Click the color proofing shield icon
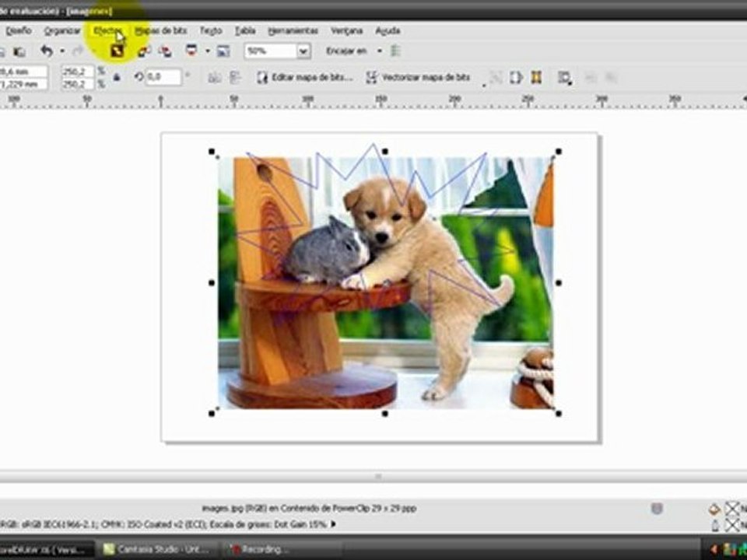The height and width of the screenshot is (560, 747). click(657, 509)
